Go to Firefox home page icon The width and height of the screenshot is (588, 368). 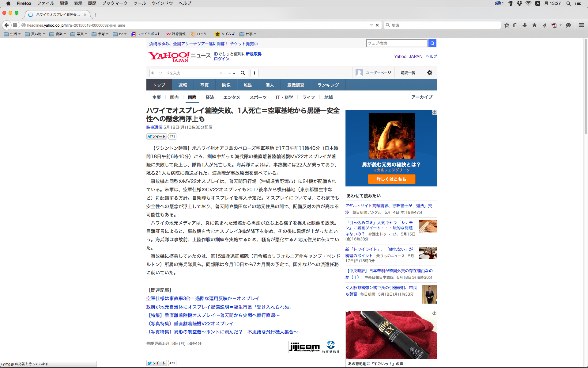534,25
